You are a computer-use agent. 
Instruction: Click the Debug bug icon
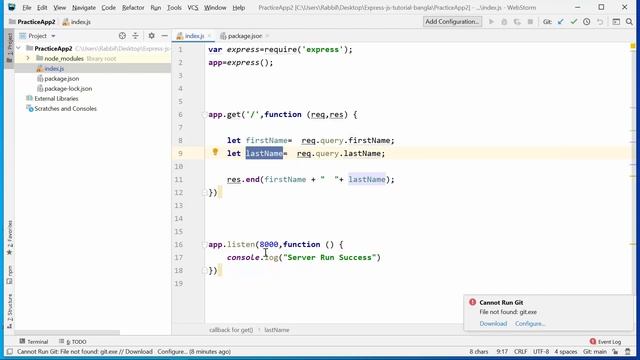coord(504,22)
